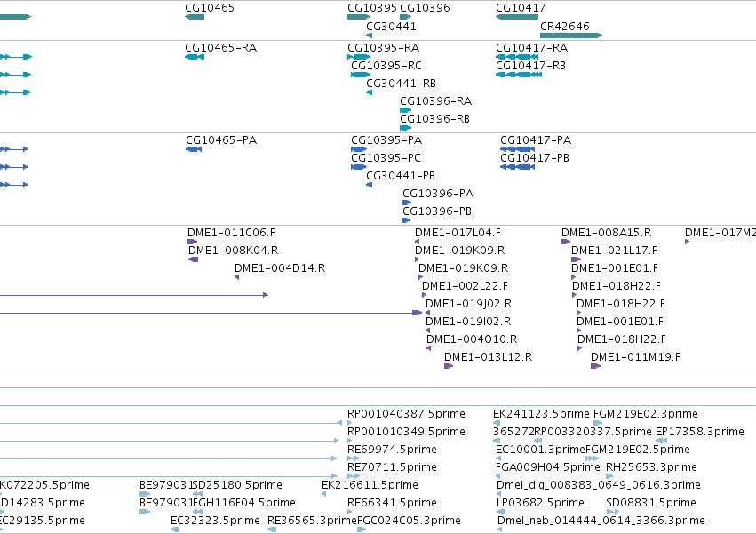This screenshot has height=534, width=756.
Task: Select the DME1-019I02.R feature label
Action: [x=468, y=322]
